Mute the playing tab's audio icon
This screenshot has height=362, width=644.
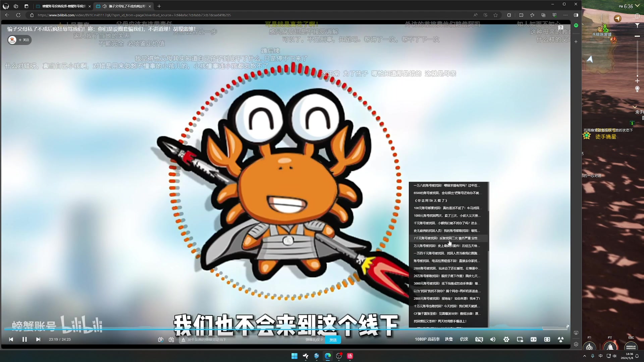[x=105, y=6]
